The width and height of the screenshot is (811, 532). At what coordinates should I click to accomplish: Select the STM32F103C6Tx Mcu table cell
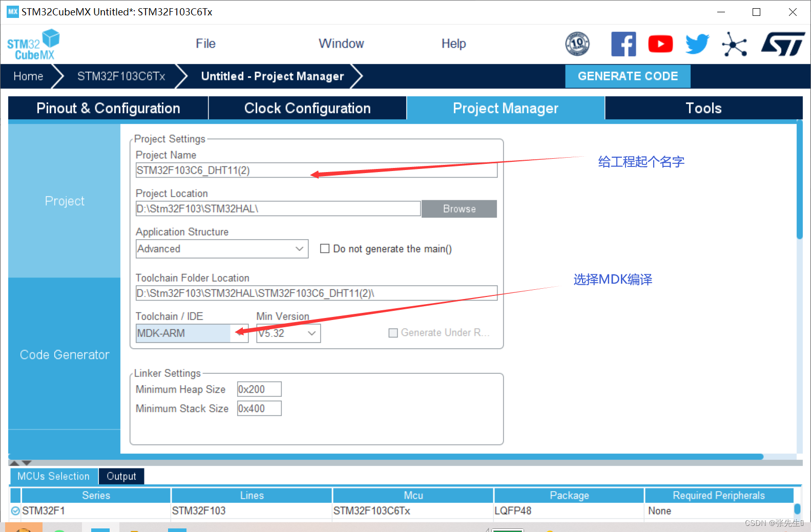413,510
